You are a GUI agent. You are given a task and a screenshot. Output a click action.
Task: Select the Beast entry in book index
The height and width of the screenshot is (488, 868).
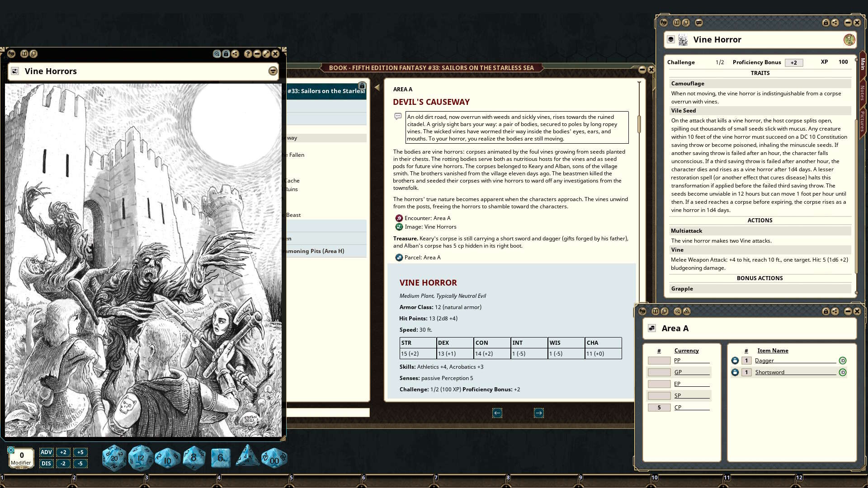click(x=293, y=215)
